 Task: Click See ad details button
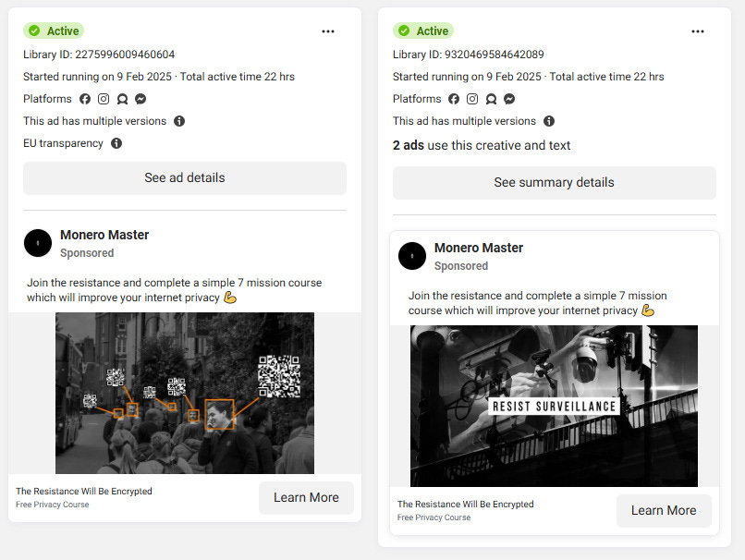point(185,178)
